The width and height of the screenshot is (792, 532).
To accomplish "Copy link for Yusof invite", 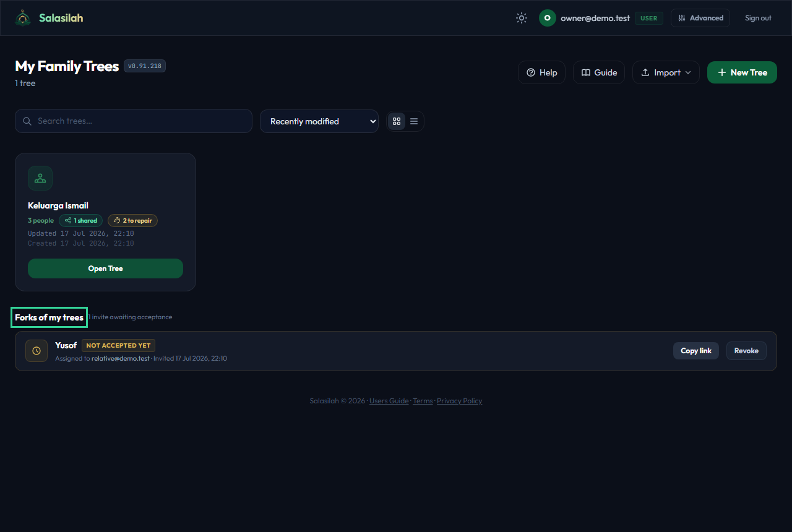I will coord(696,351).
